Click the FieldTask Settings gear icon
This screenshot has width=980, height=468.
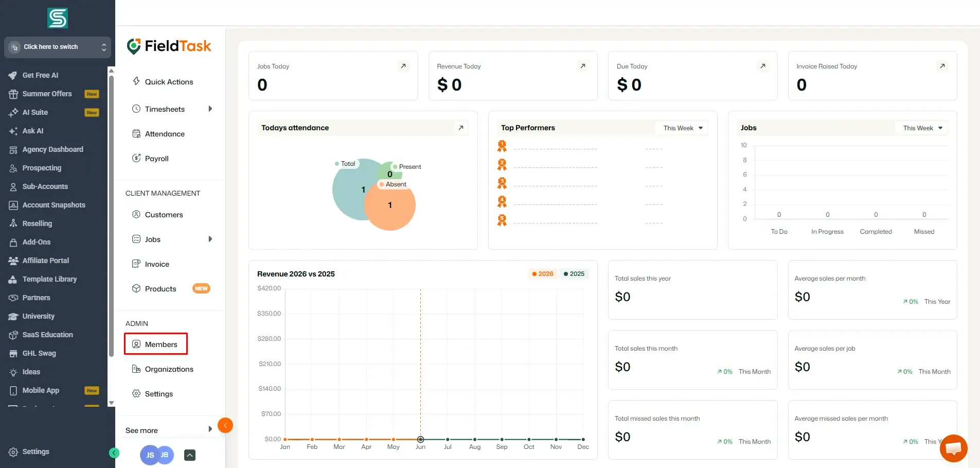(136, 393)
